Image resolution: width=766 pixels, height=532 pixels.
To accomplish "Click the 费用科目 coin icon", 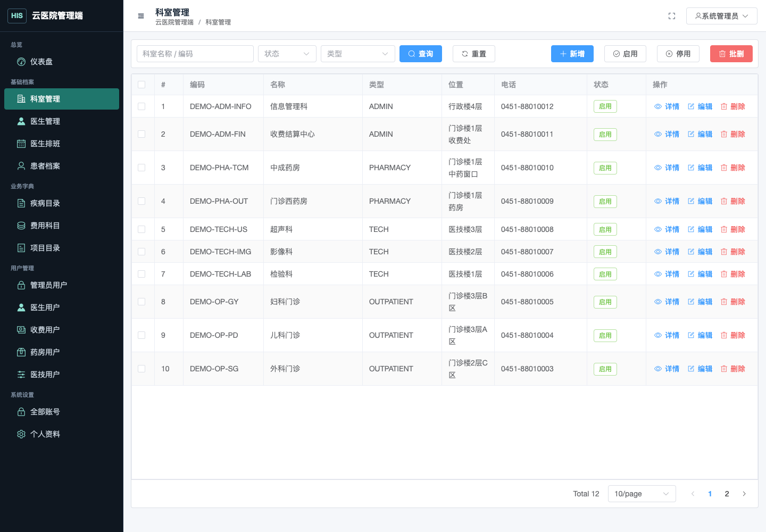I will pyautogui.click(x=21, y=226).
